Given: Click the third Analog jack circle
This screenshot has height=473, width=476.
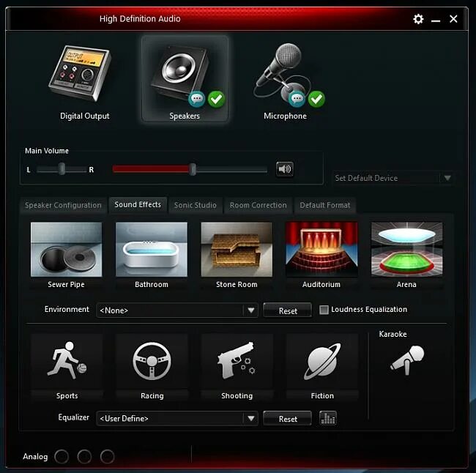Looking at the screenshot, I should pos(107,456).
